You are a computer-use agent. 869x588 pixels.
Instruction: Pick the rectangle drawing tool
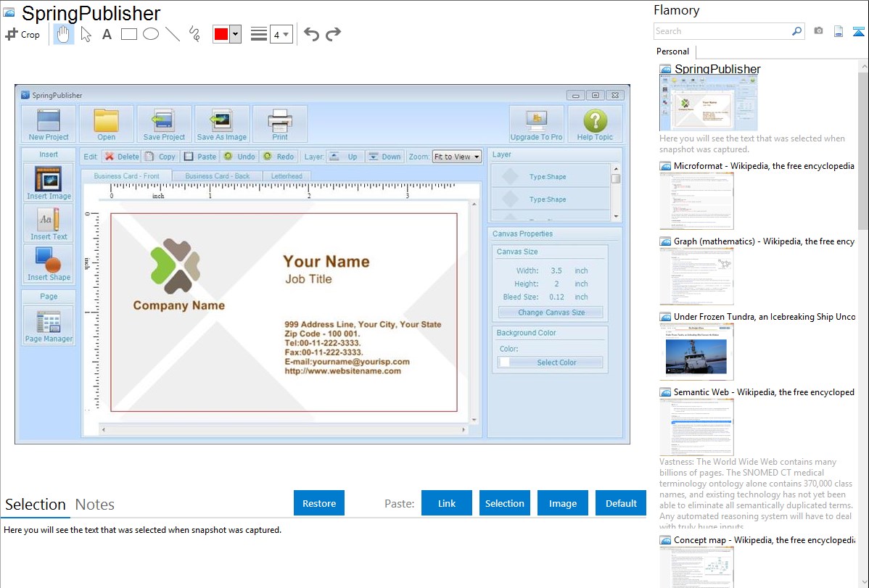[129, 34]
